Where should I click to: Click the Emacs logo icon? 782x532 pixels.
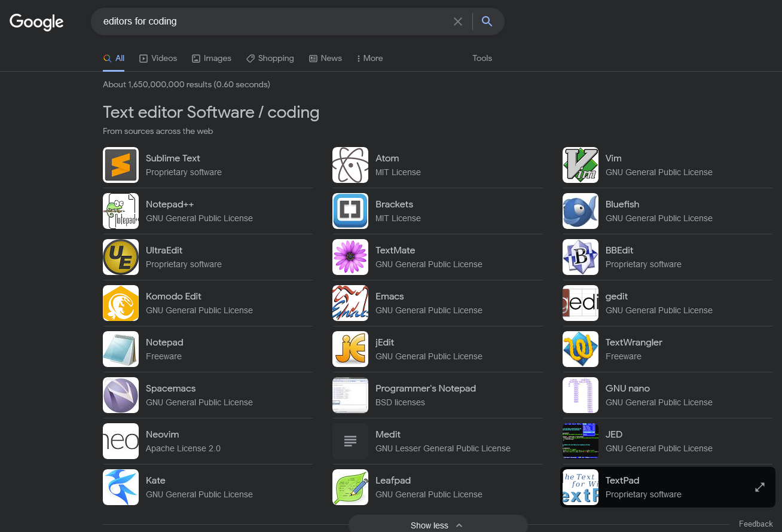click(x=350, y=303)
